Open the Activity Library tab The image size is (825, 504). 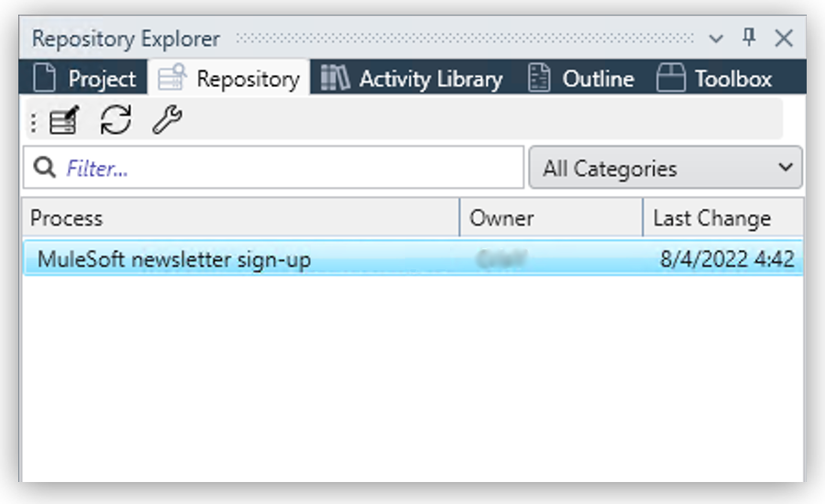[x=412, y=78]
